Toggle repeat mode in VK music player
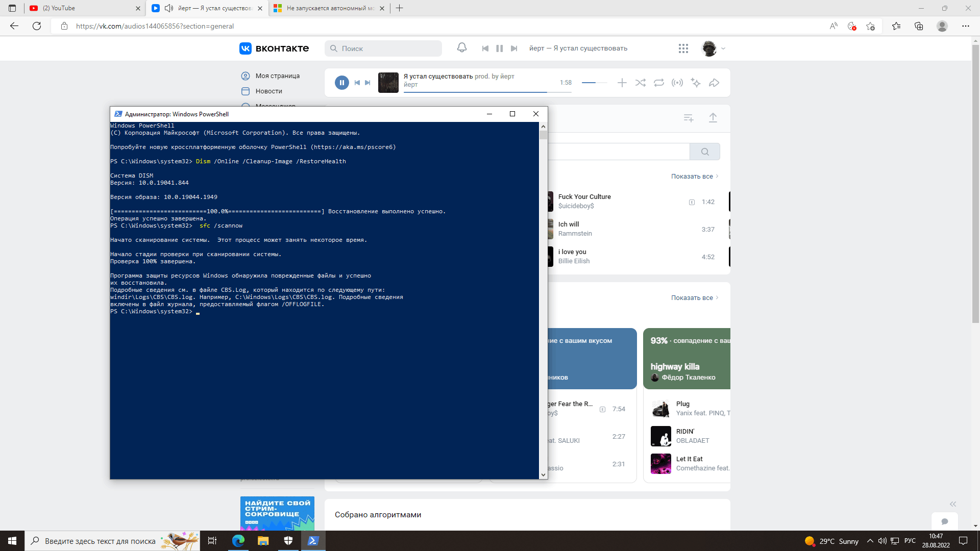The image size is (980, 551). (x=659, y=82)
